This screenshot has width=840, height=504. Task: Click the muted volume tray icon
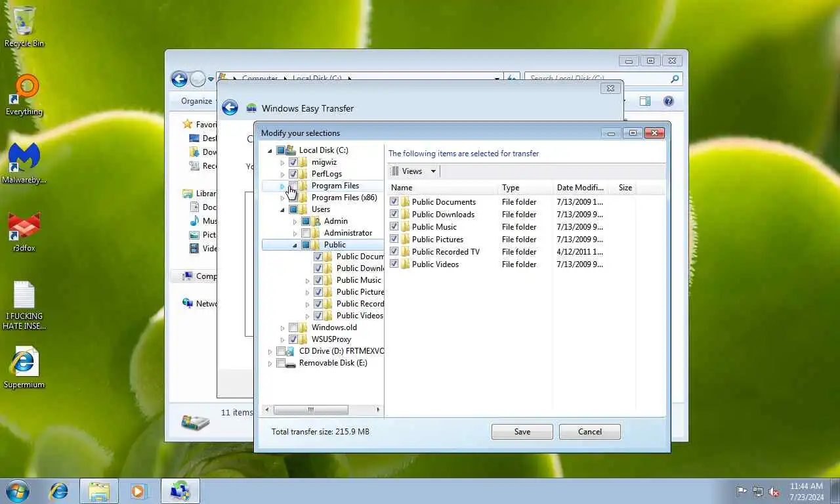(774, 491)
